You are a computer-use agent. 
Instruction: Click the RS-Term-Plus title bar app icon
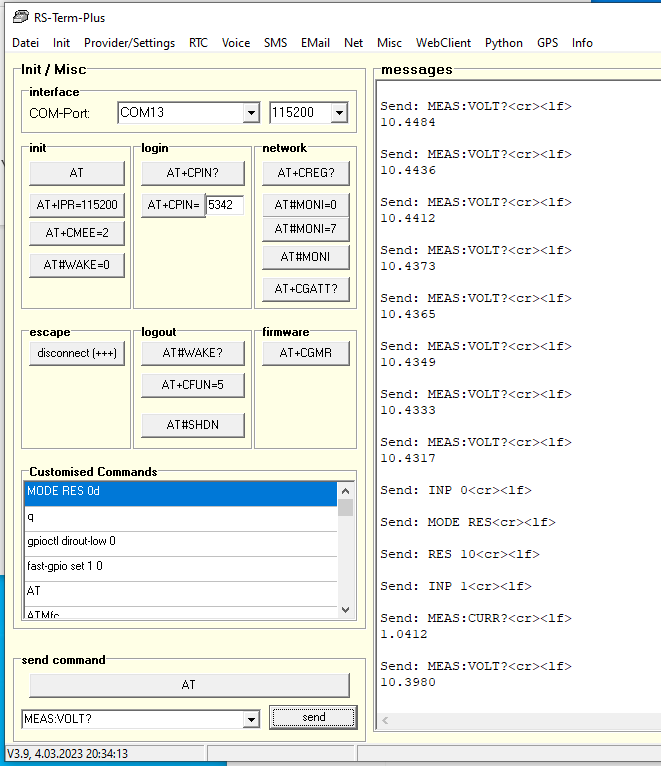[x=20, y=17]
